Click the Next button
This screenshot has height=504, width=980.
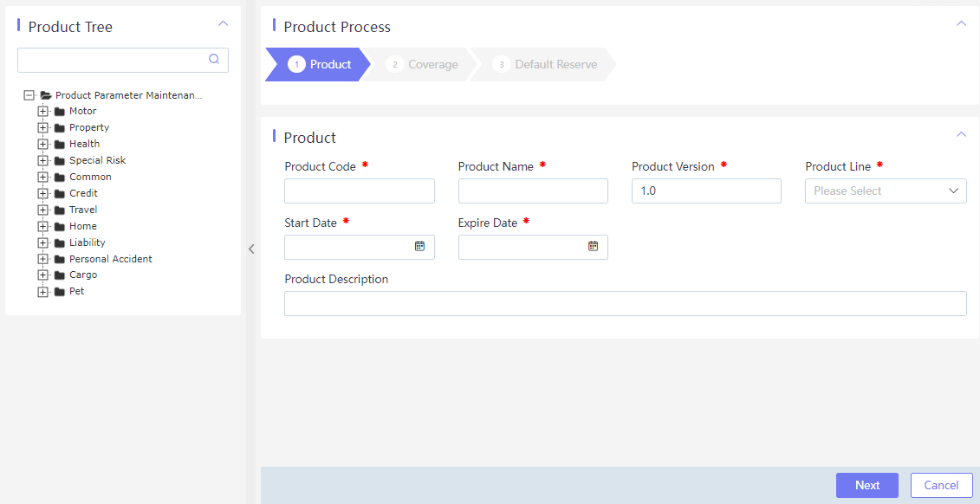click(867, 485)
